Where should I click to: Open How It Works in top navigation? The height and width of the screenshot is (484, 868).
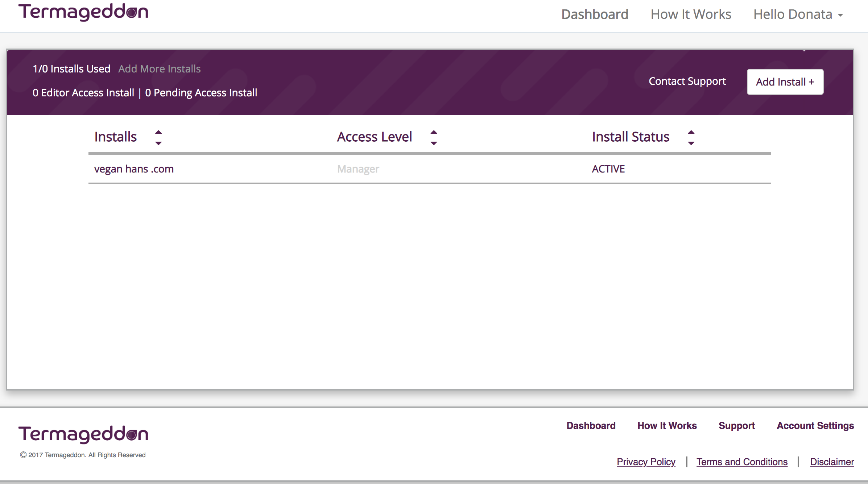(691, 14)
